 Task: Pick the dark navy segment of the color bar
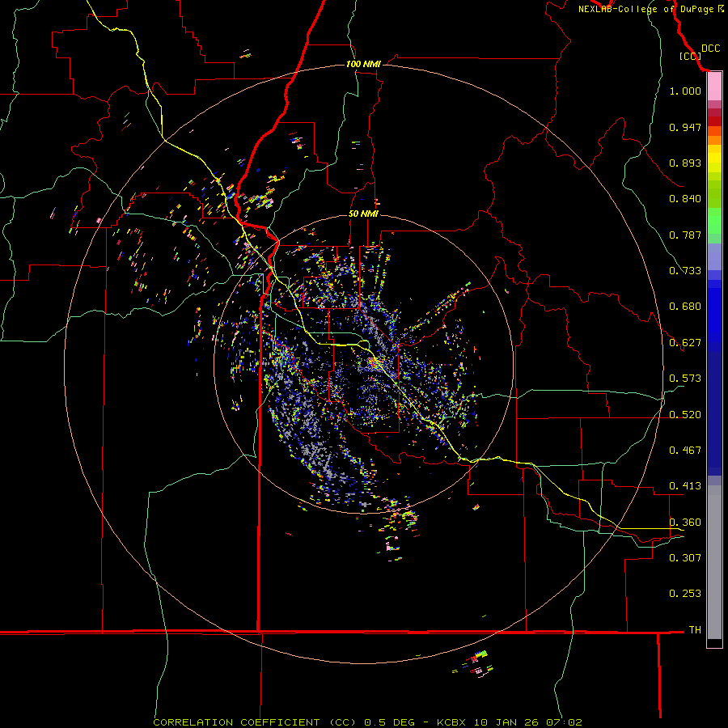point(714,413)
